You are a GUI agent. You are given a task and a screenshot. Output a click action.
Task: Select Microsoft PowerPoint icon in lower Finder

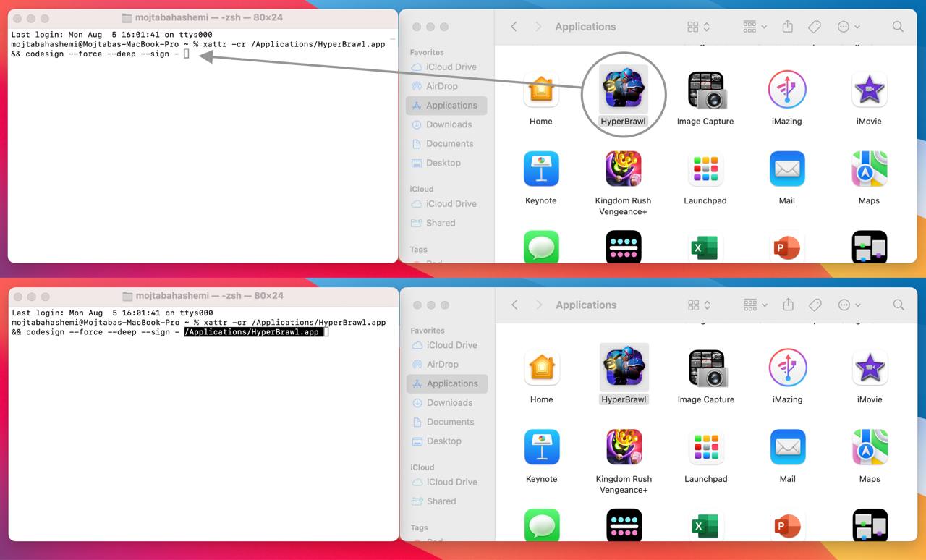pyautogui.click(x=788, y=525)
